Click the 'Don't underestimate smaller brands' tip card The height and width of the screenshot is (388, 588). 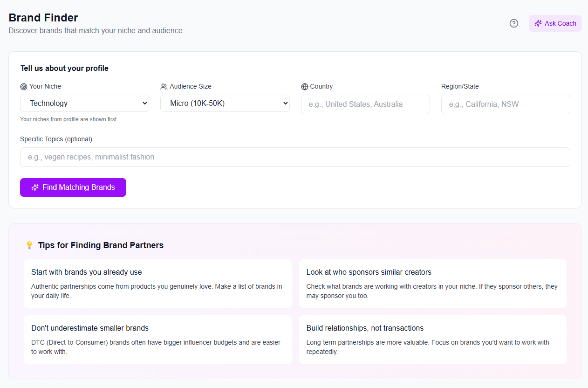[x=157, y=339]
